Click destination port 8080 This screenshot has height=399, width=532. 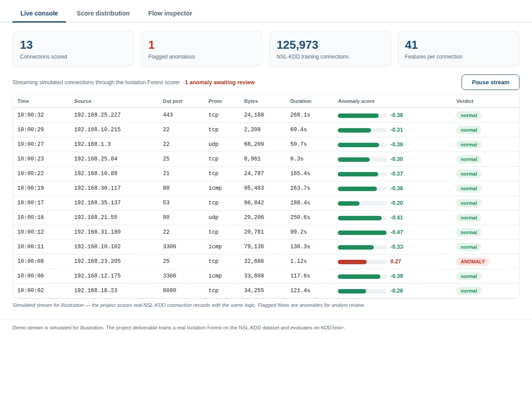click(x=169, y=291)
